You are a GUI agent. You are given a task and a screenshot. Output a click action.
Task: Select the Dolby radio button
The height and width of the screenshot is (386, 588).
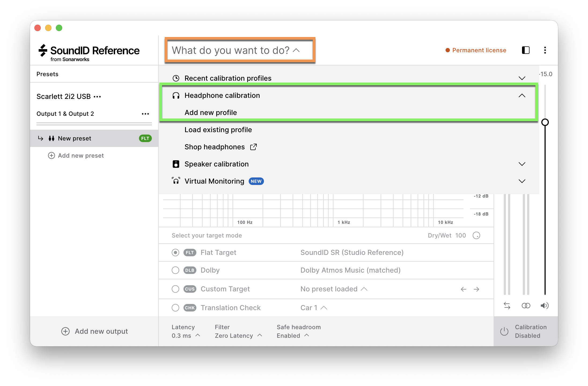point(175,270)
